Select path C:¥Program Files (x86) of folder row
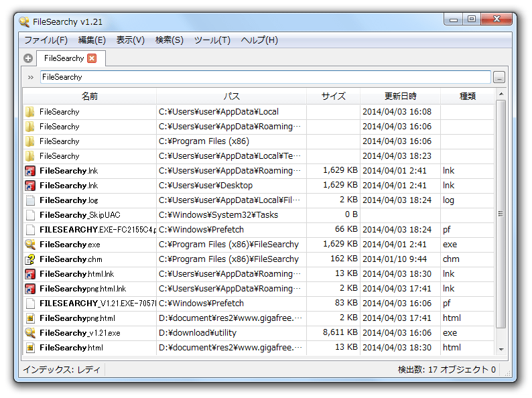Viewport: 532px width, 398px height. point(204,141)
